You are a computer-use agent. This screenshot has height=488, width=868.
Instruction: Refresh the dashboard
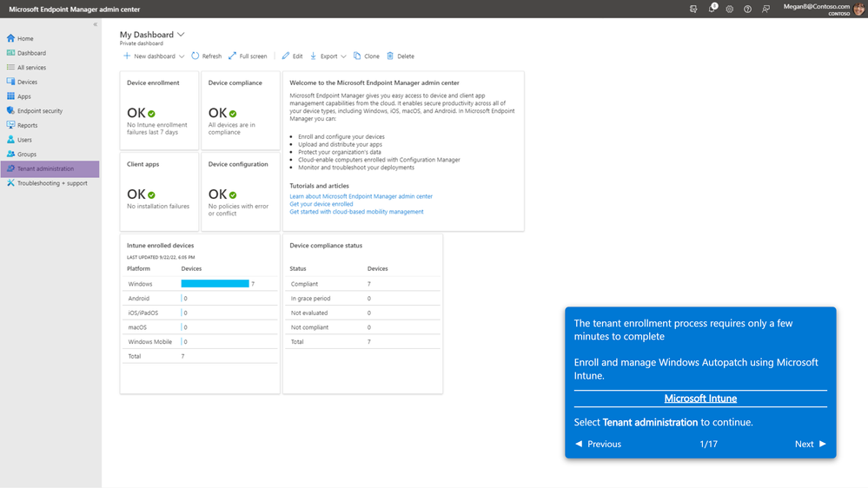pyautogui.click(x=206, y=56)
